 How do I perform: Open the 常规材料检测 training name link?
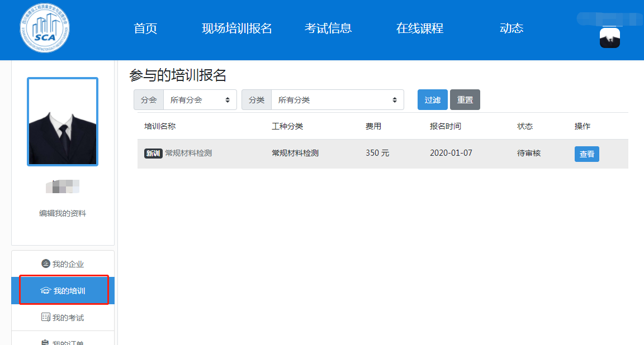pyautogui.click(x=188, y=153)
